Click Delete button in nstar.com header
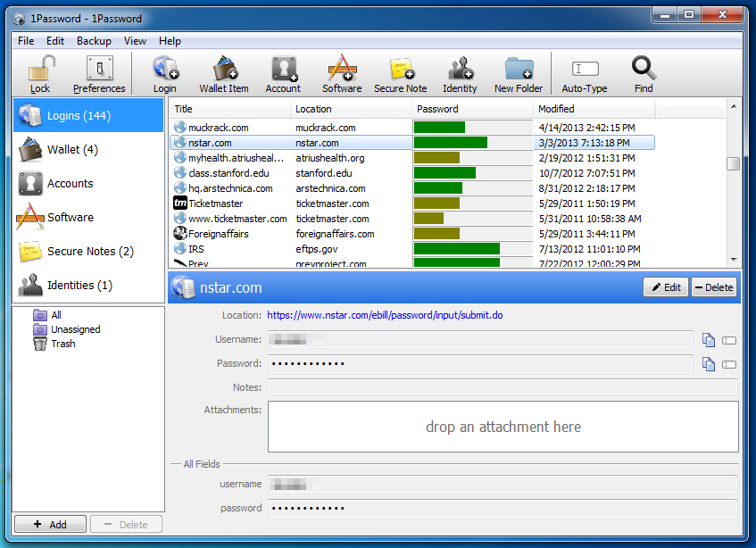 tap(714, 287)
